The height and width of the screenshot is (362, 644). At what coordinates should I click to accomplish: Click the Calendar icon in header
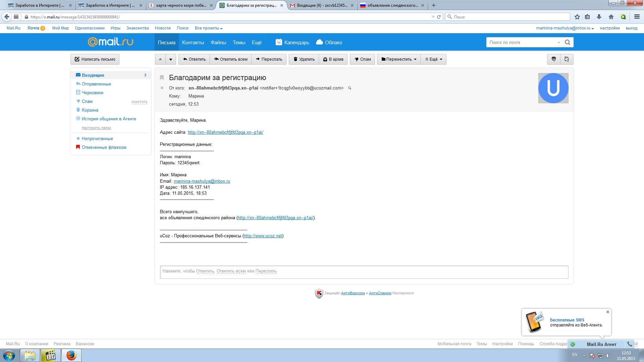pyautogui.click(x=279, y=42)
